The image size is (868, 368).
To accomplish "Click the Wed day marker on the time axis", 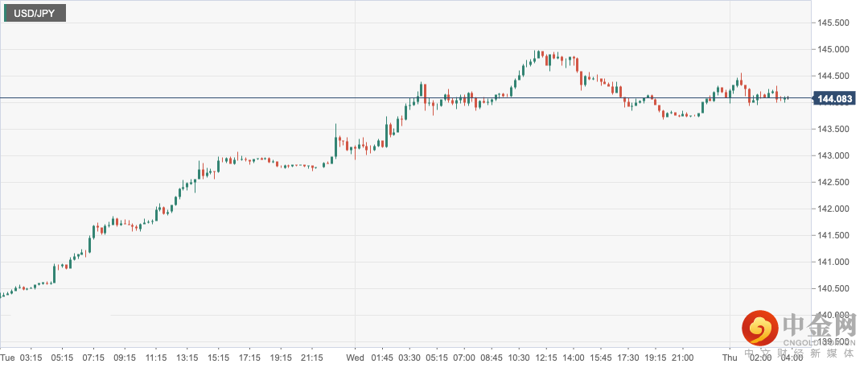I will click(x=356, y=358).
